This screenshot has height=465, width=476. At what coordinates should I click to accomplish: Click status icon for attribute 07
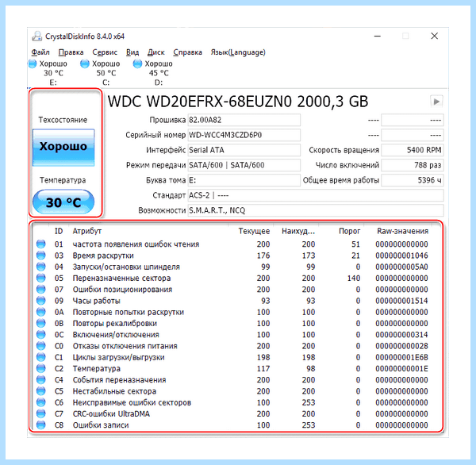point(41,289)
